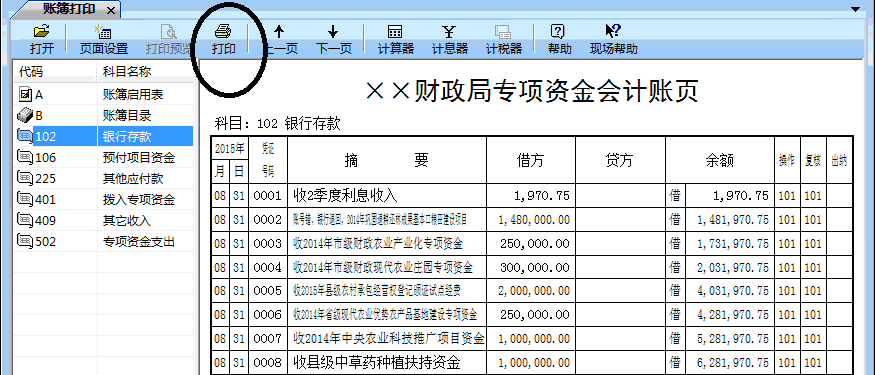875x375 pixels.
Task: Select 其他应付款 subject row
Action: (104, 179)
